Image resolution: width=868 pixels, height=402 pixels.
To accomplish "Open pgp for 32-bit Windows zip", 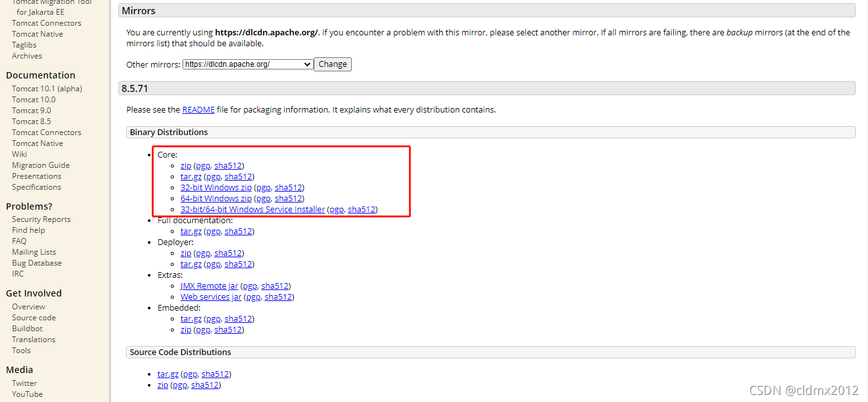I will 263,188.
